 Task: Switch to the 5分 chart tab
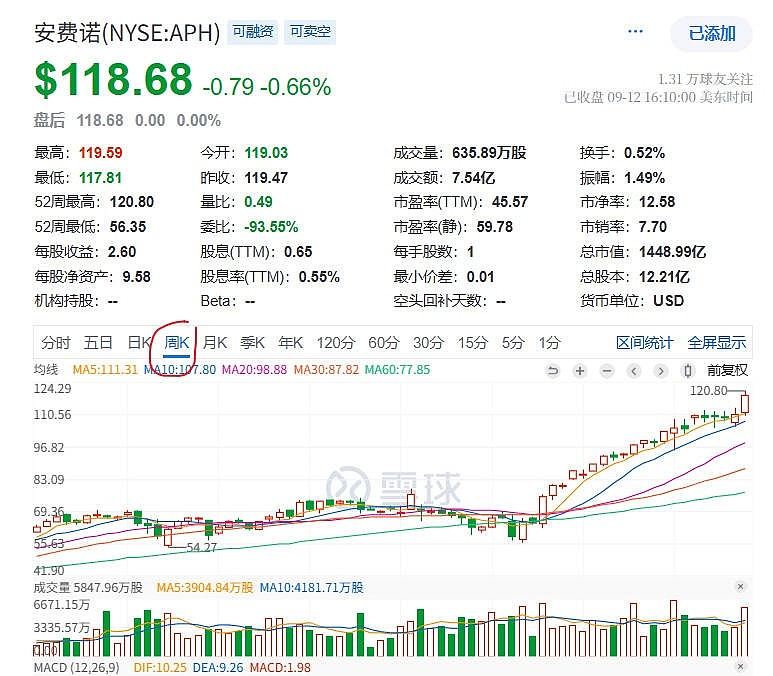point(513,342)
